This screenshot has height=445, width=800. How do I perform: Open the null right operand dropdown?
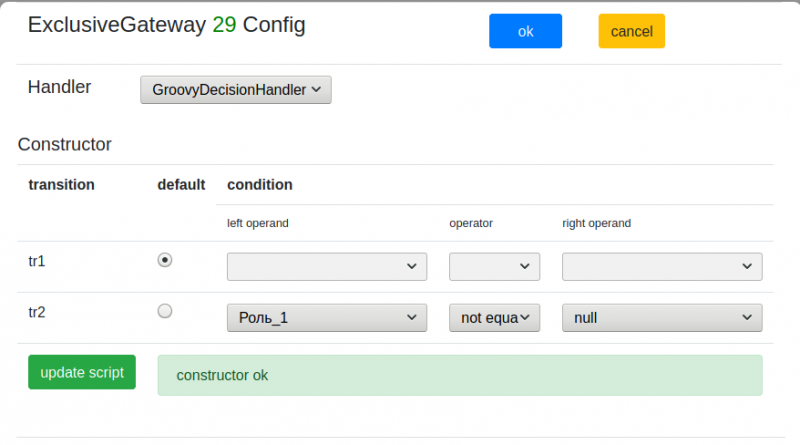tap(662, 318)
